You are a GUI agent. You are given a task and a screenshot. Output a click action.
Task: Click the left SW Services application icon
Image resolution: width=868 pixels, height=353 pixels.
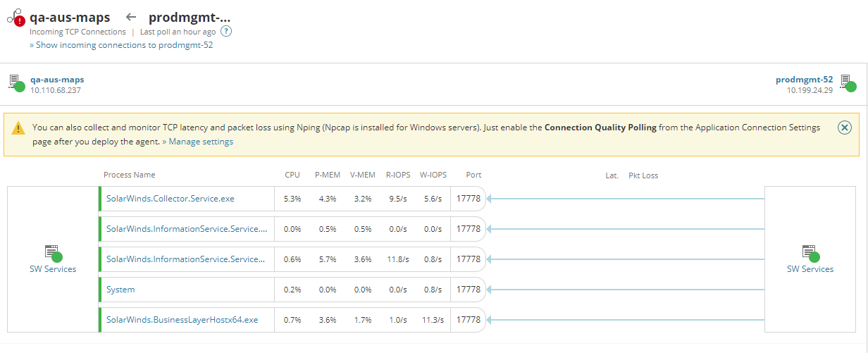pyautogui.click(x=54, y=253)
